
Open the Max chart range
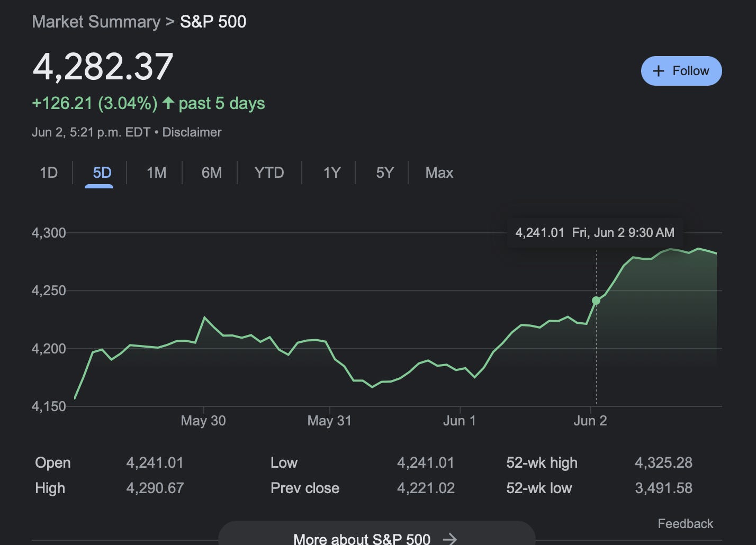tap(439, 172)
